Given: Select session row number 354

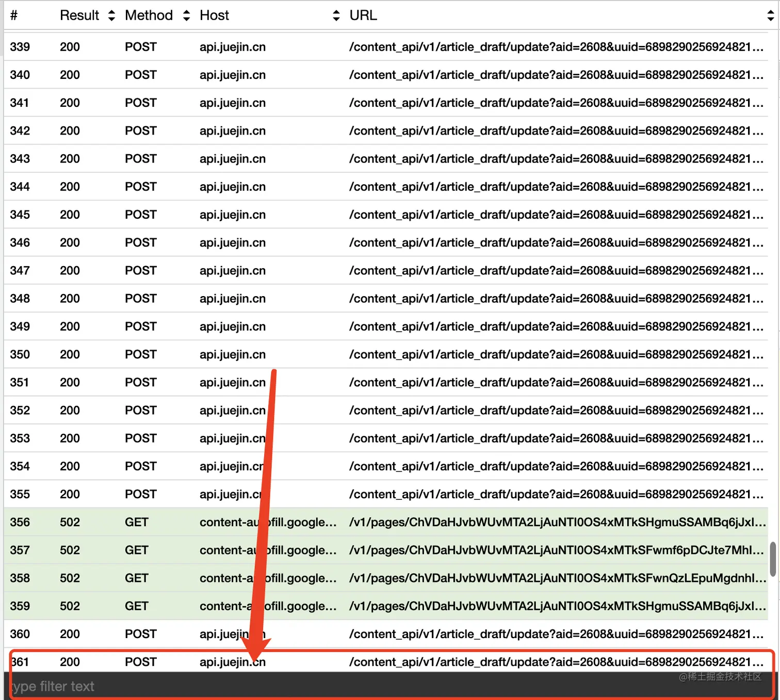Looking at the screenshot, I should click(386, 466).
